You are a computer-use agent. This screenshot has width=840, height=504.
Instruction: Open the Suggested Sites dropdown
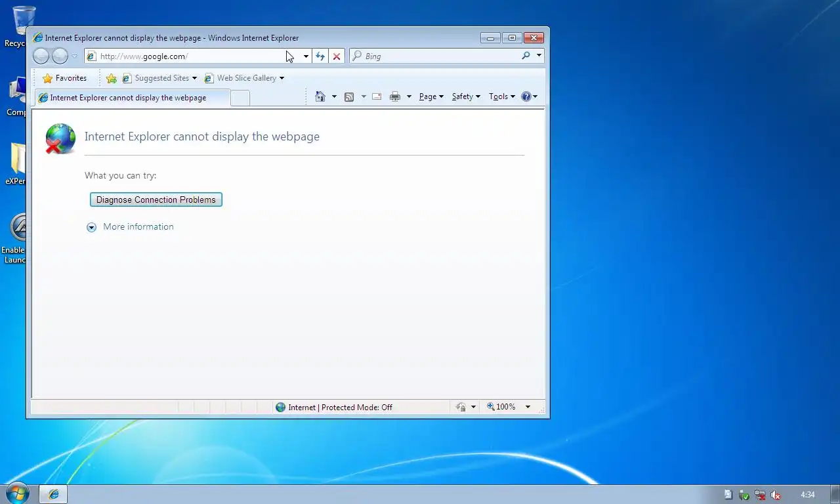point(159,78)
